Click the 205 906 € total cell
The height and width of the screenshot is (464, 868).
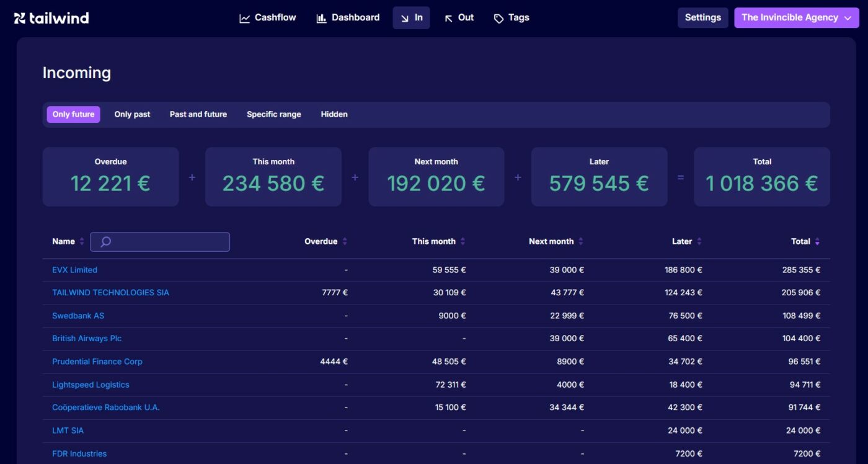(801, 293)
